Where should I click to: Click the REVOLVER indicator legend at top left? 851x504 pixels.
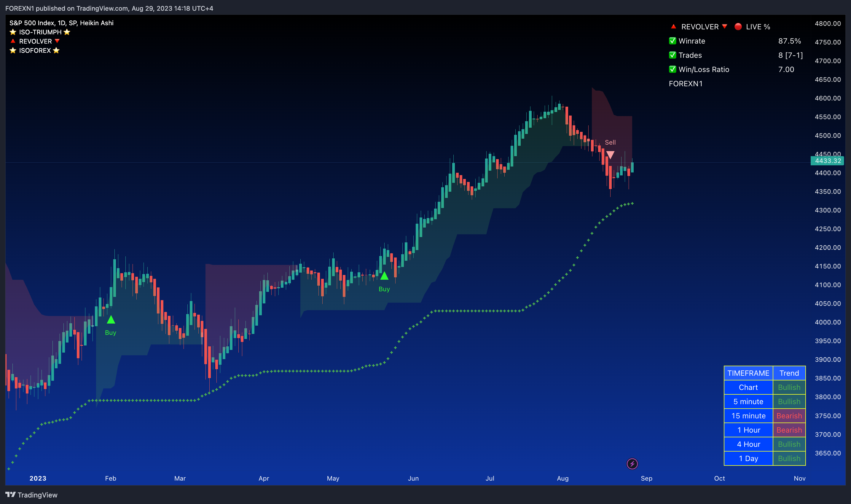point(35,41)
